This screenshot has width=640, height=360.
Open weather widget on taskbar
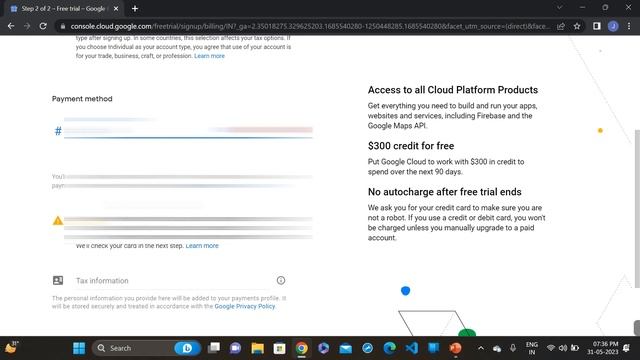click(x=11, y=348)
